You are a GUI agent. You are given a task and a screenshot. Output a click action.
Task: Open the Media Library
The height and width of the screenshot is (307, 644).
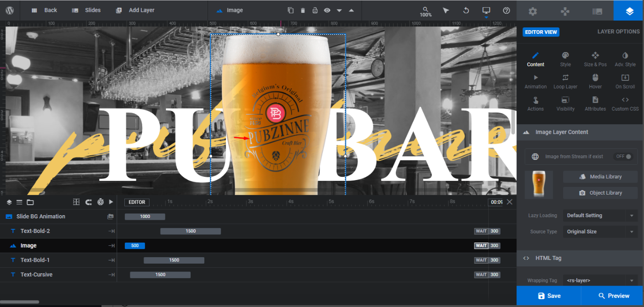point(600,177)
